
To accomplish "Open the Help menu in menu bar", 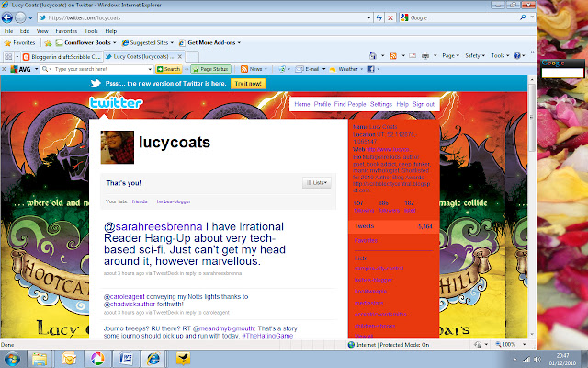I will coord(110,31).
